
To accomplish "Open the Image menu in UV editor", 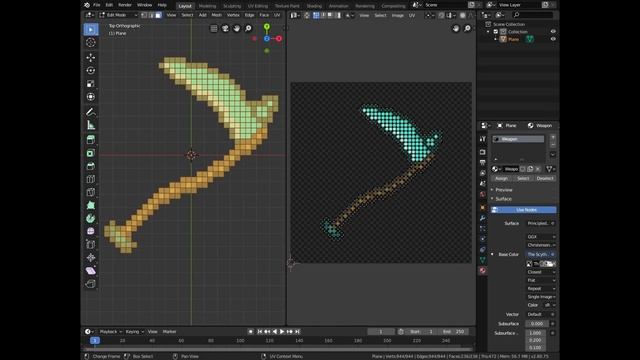I will (398, 16).
